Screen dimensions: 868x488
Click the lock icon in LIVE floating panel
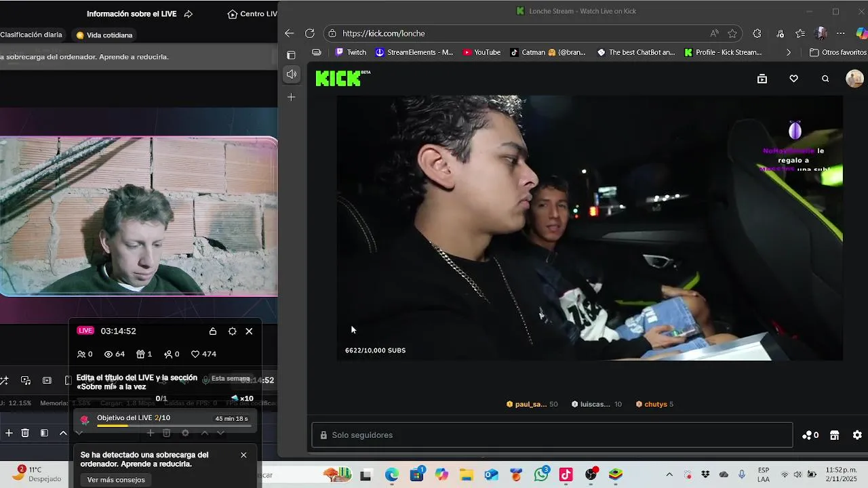point(213,331)
